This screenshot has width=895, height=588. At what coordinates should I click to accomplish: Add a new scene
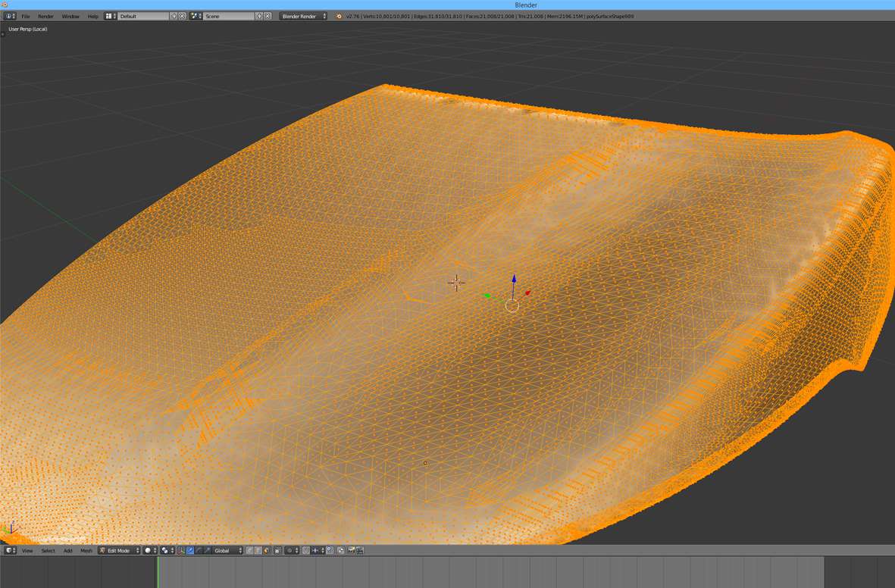(259, 16)
